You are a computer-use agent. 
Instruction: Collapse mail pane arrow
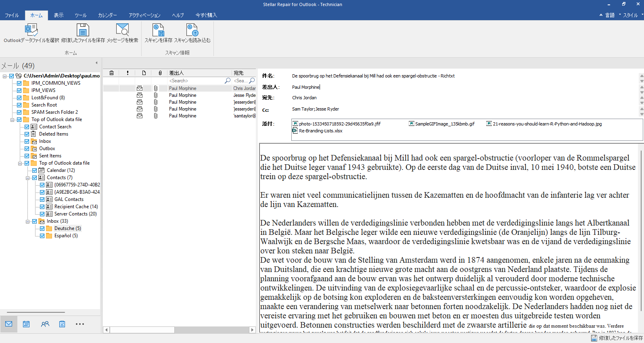[x=96, y=63]
